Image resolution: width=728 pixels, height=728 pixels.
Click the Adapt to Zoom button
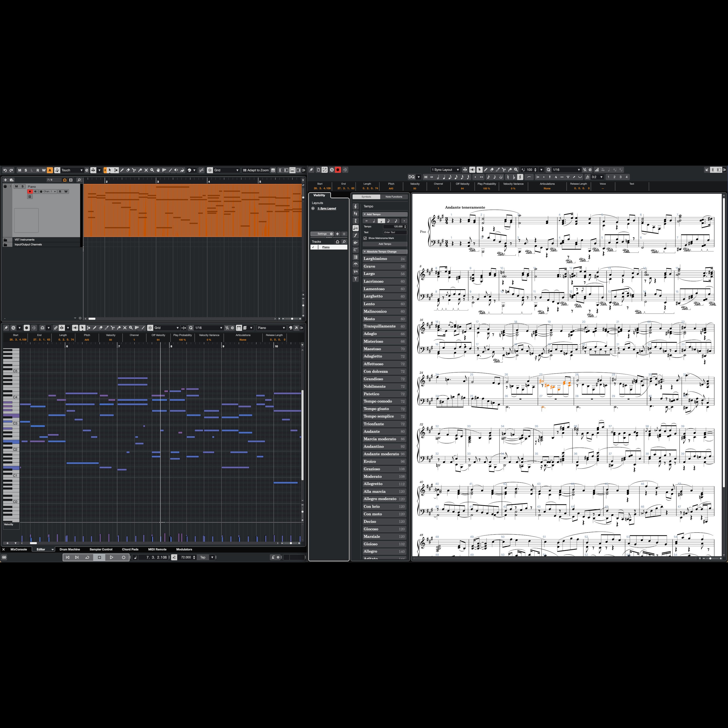click(x=256, y=170)
